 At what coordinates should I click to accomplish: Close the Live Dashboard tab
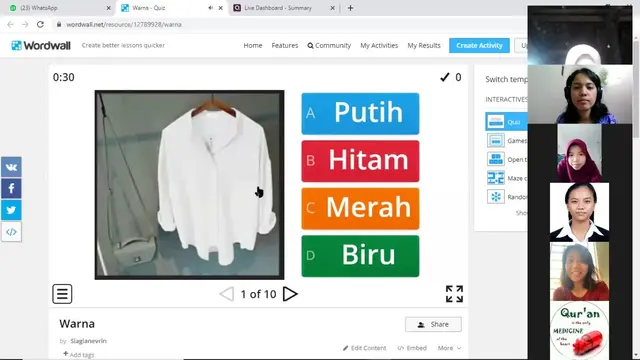[332, 8]
